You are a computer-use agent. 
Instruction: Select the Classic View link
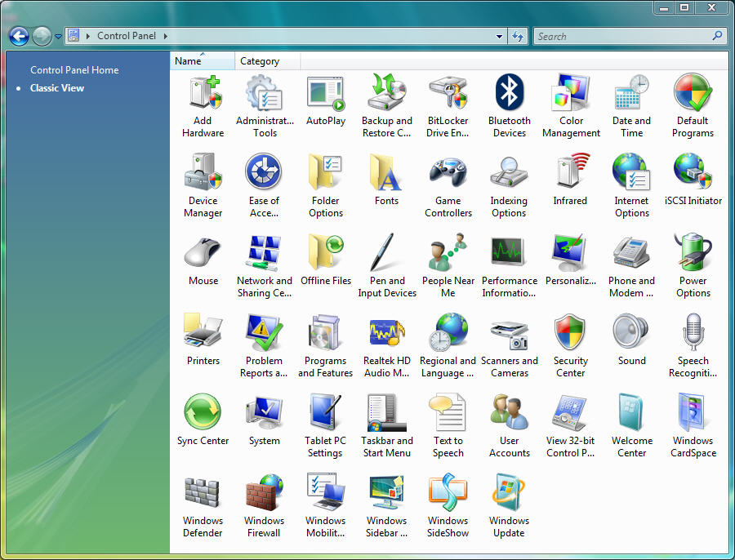tap(57, 88)
